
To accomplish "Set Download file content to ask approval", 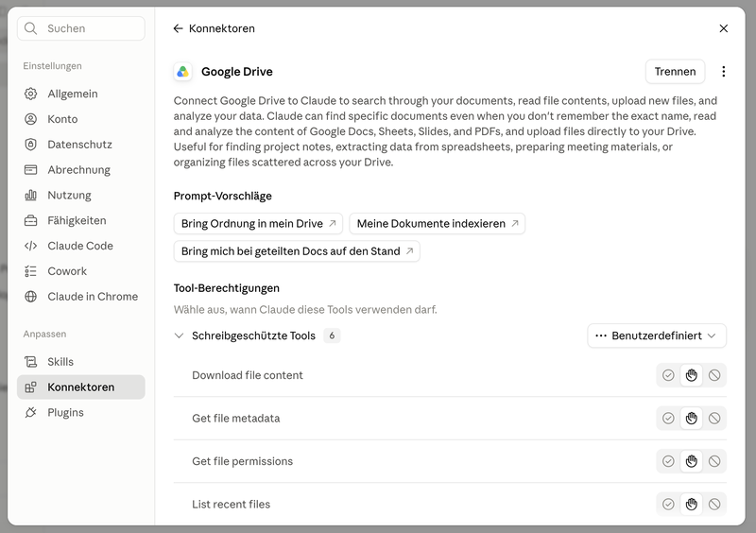I will [x=692, y=375].
